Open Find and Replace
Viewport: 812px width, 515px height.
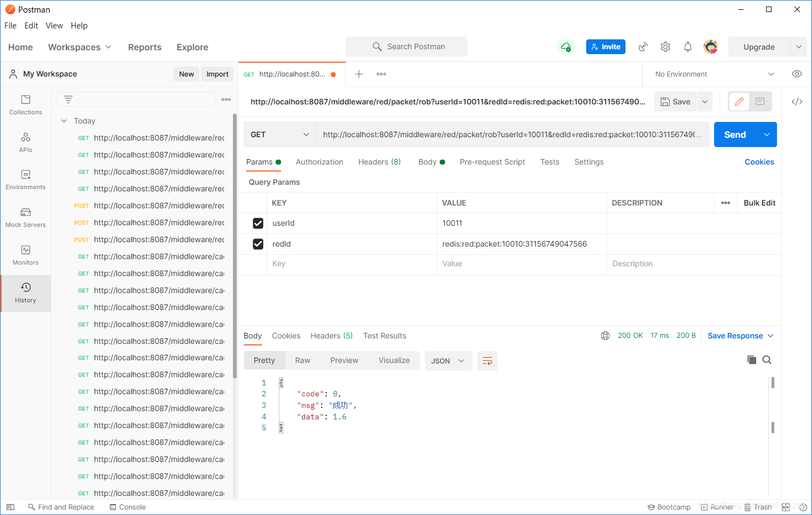(x=61, y=507)
